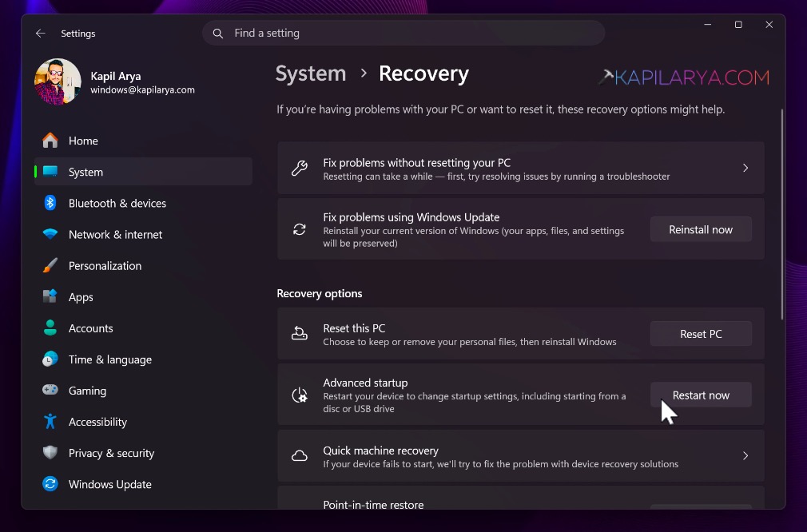The width and height of the screenshot is (807, 532).
Task: Open Accounts settings
Action: click(143, 328)
